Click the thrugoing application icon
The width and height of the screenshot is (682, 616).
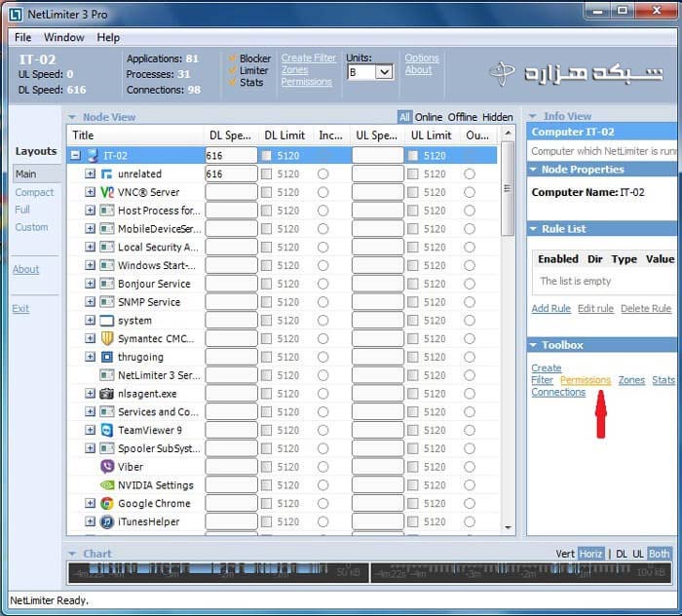[107, 357]
